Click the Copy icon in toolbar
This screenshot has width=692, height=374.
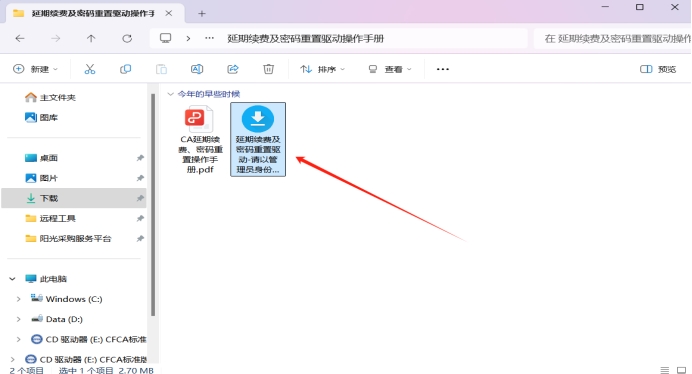pyautogui.click(x=125, y=69)
